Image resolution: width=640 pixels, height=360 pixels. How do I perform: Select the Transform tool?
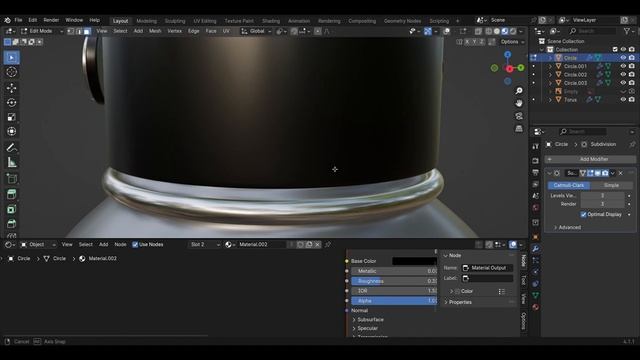pyautogui.click(x=11, y=131)
